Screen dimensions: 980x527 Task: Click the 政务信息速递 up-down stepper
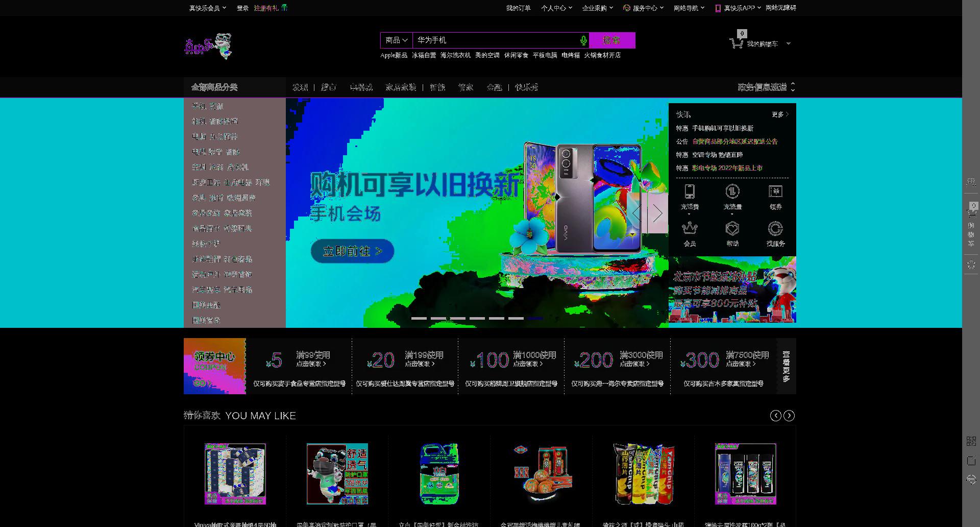[x=793, y=87]
